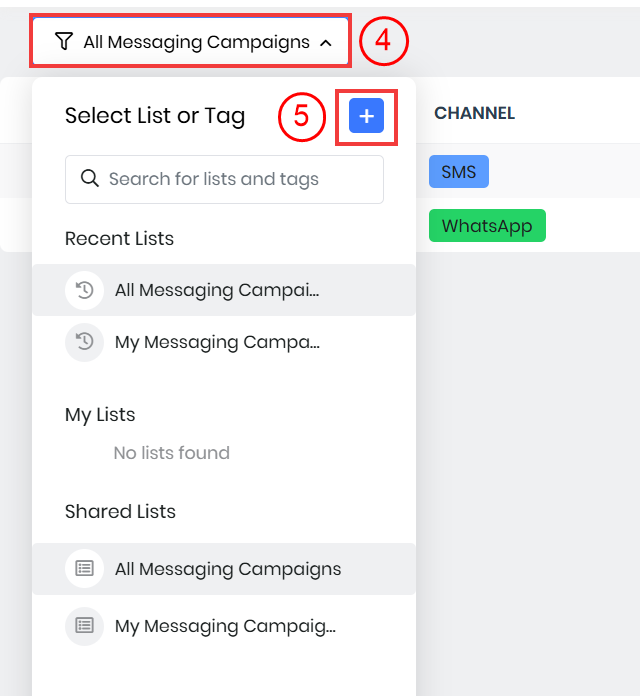The width and height of the screenshot is (640, 696).
Task: Click the CHANNEL column header
Action: coord(474,114)
